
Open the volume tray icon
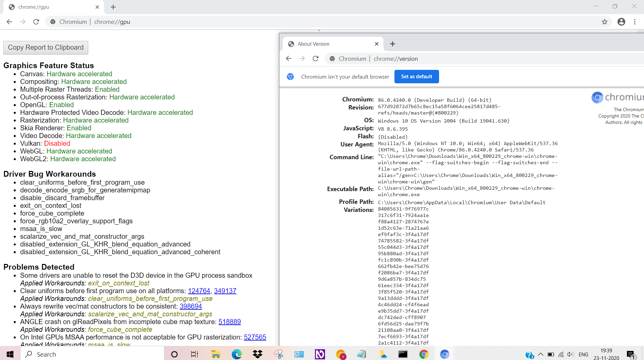click(571, 354)
